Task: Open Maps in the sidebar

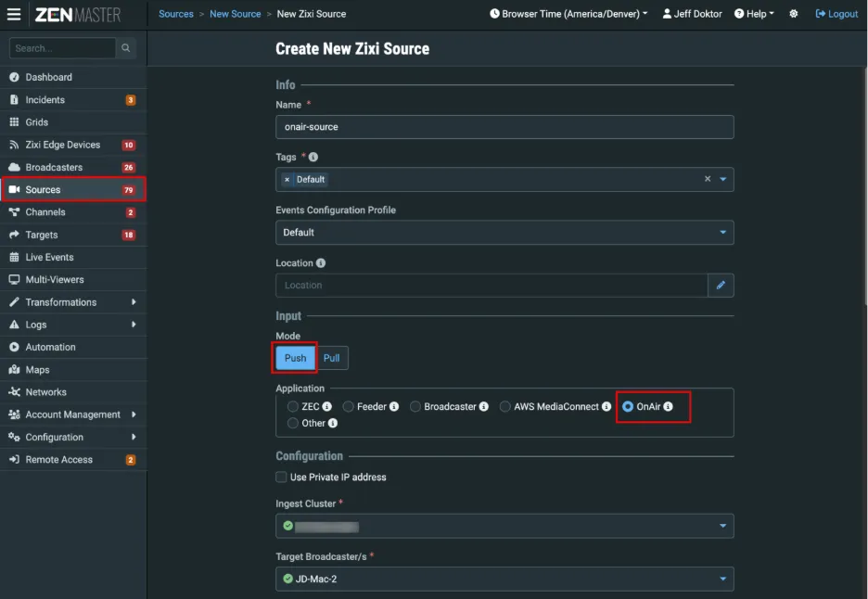Action: [x=73, y=370]
